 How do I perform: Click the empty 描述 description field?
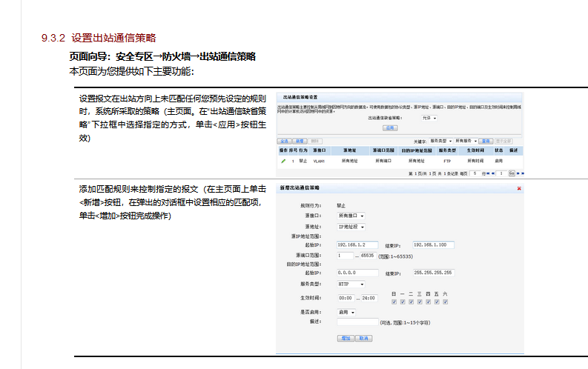tap(357, 322)
